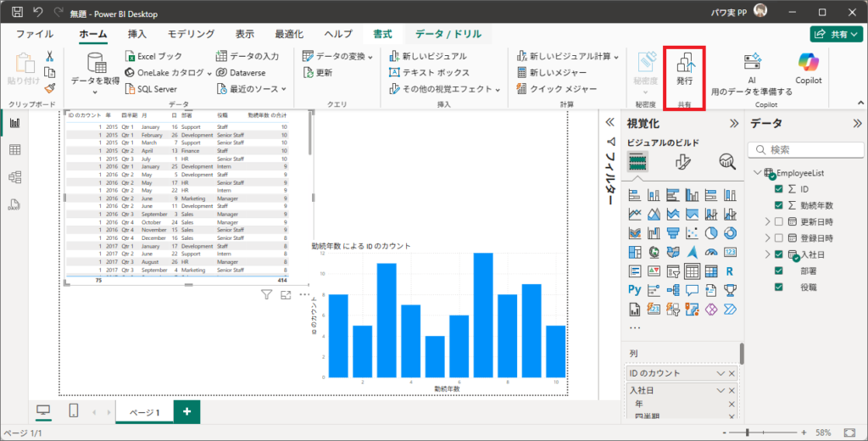Open the ファイル menu
Screen dimensions: 868x441
click(x=34, y=34)
